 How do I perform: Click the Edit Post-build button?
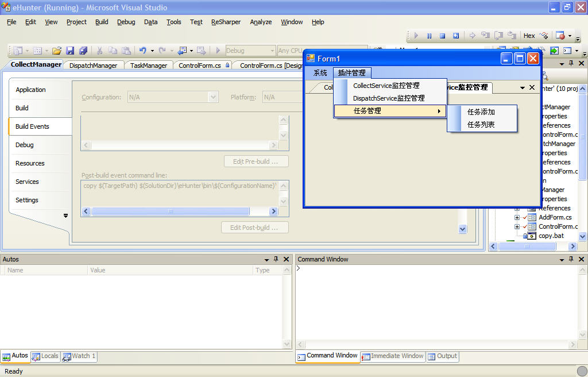tap(255, 228)
